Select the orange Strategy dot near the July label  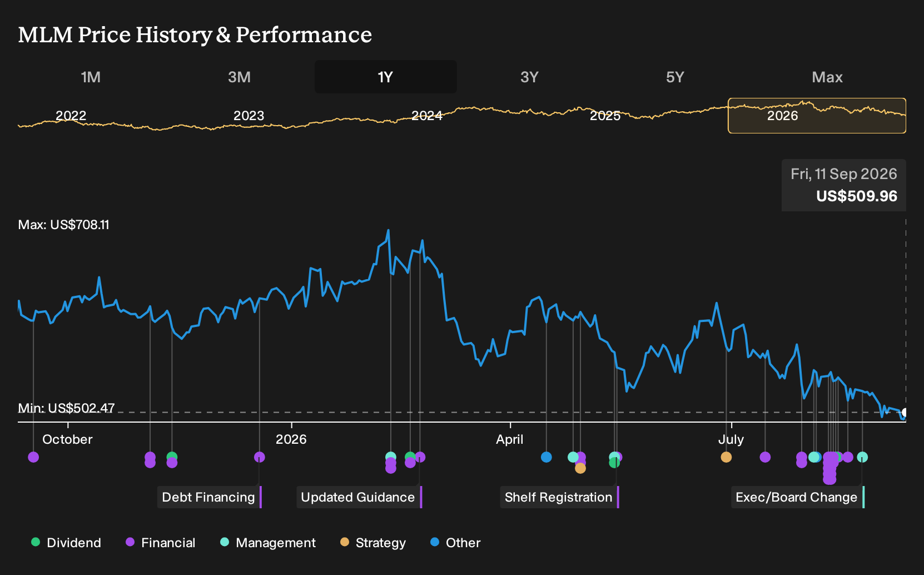coord(726,457)
